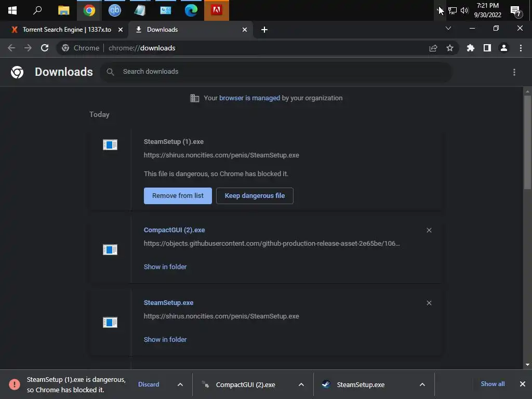Reload the downloads page
This screenshot has height=399, width=532.
click(x=45, y=48)
